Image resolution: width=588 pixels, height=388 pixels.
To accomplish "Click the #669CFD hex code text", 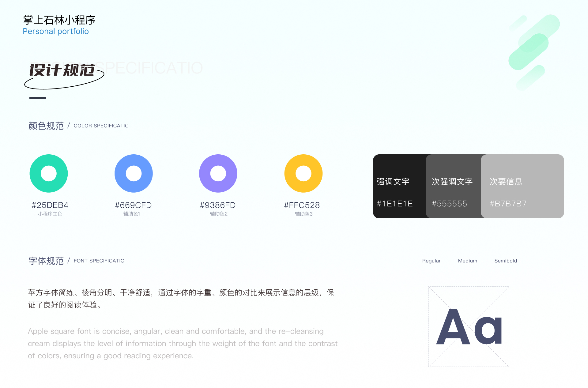I will [x=133, y=205].
